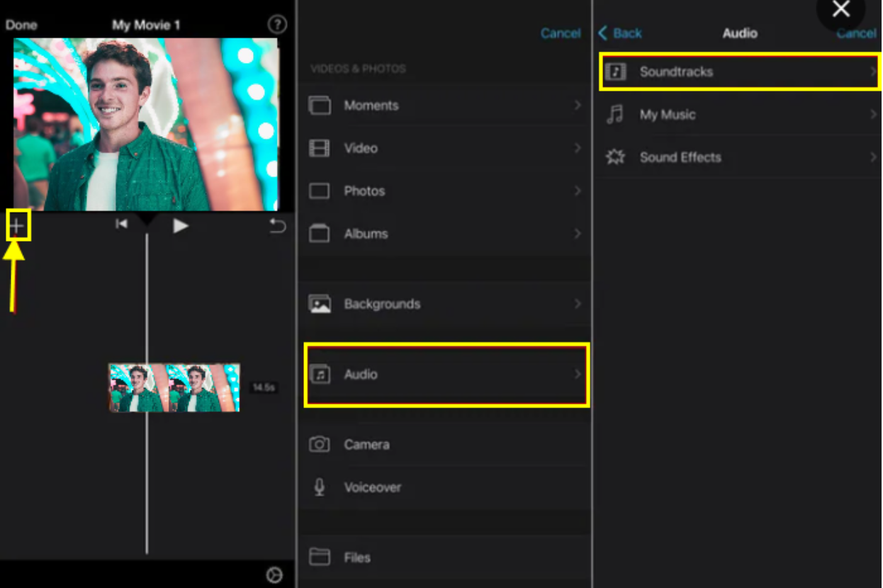Open the Backgrounds picture icon

[320, 304]
